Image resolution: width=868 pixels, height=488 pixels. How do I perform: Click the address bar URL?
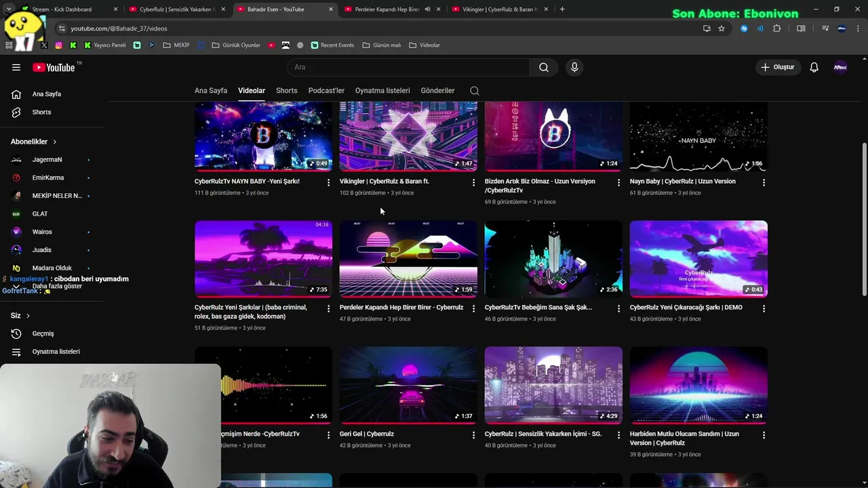click(119, 28)
